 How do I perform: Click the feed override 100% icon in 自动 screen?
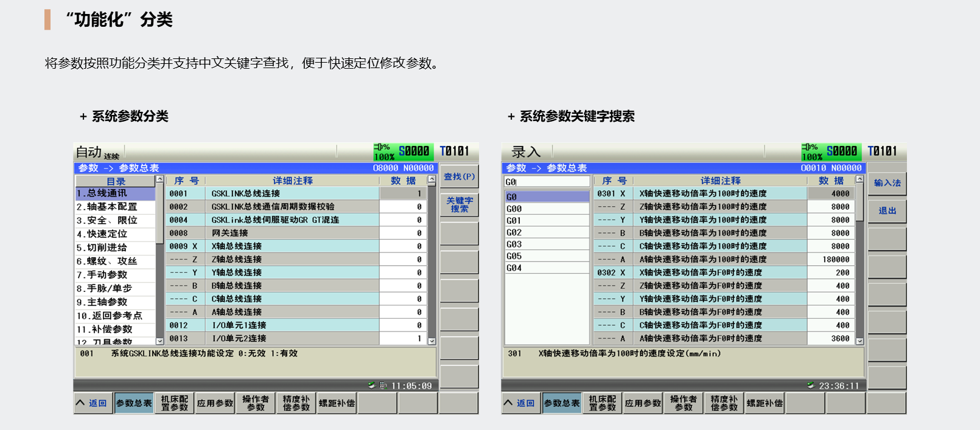tap(383, 152)
